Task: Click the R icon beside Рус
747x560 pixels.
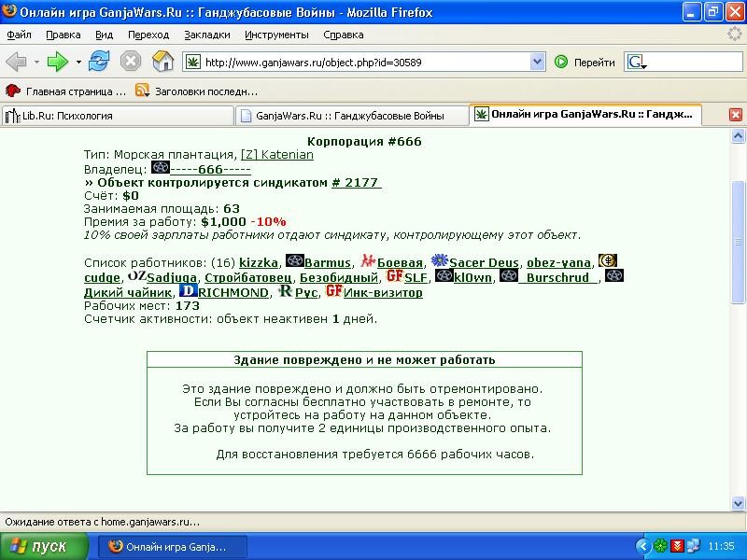Action: coord(286,290)
